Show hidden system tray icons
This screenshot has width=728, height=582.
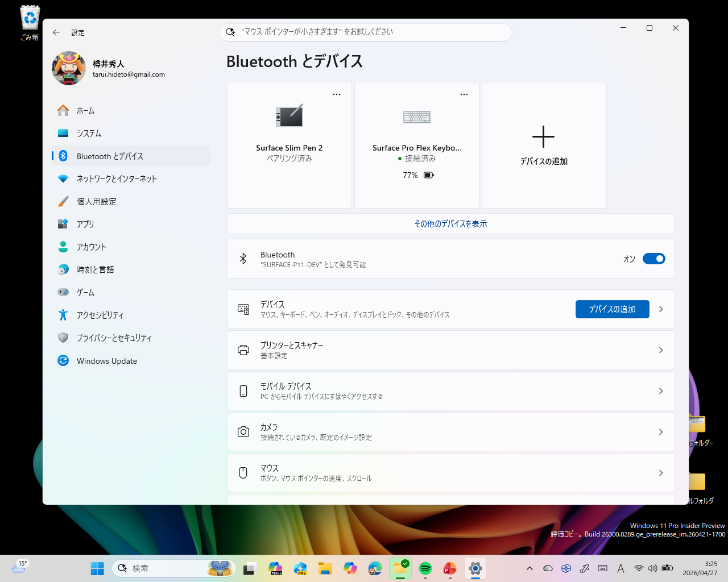click(x=530, y=568)
